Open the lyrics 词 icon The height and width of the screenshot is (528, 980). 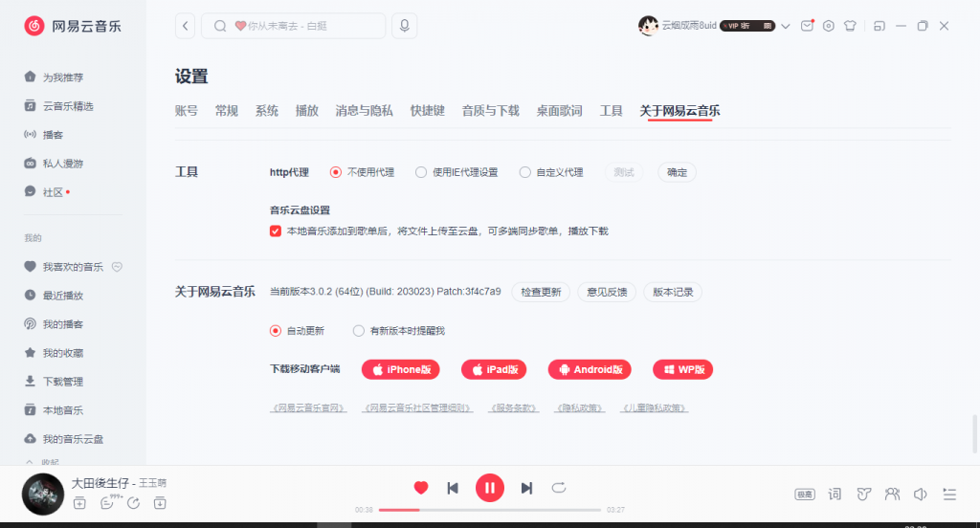coord(835,495)
